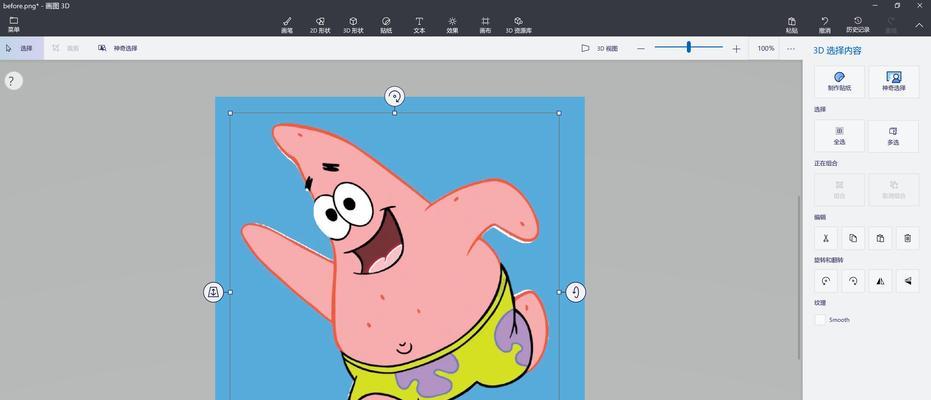Open the 3D 资源库 library
The height and width of the screenshot is (400, 931).
tap(518, 24)
